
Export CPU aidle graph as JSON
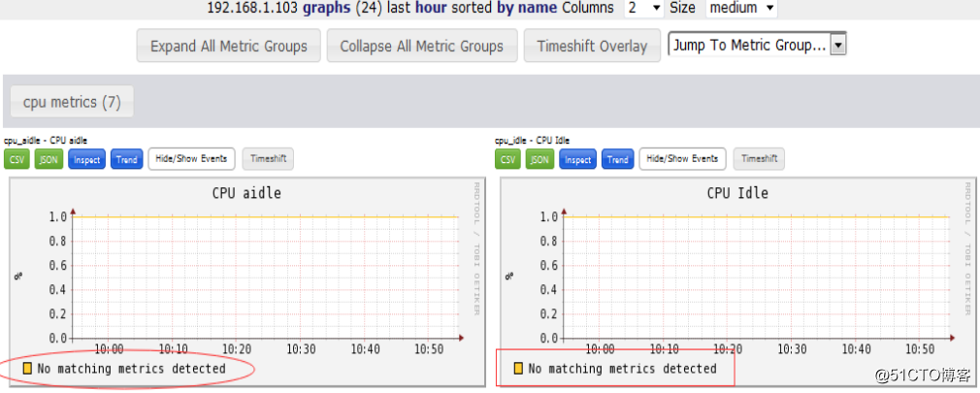point(49,159)
